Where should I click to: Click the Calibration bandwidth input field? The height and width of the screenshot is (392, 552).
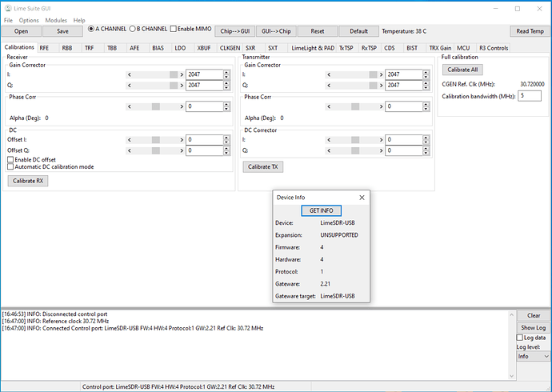click(530, 96)
